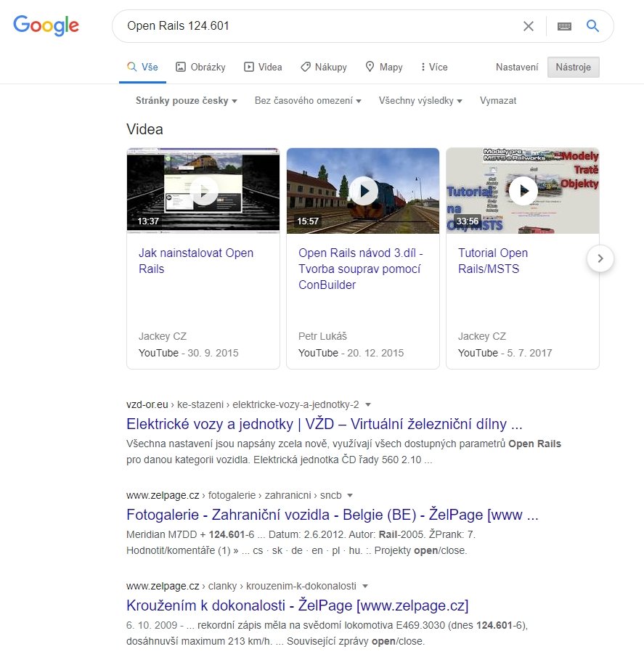Click Petr Lukáš channel name
644x665 pixels.
click(322, 336)
